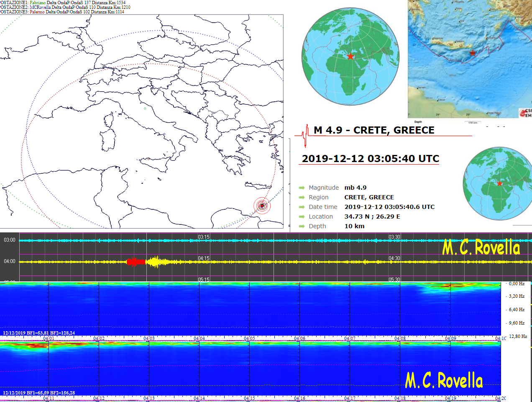532x402 pixels.
Task: Click the 04:19 tick on the lower spectrogram
Action: [450, 398]
